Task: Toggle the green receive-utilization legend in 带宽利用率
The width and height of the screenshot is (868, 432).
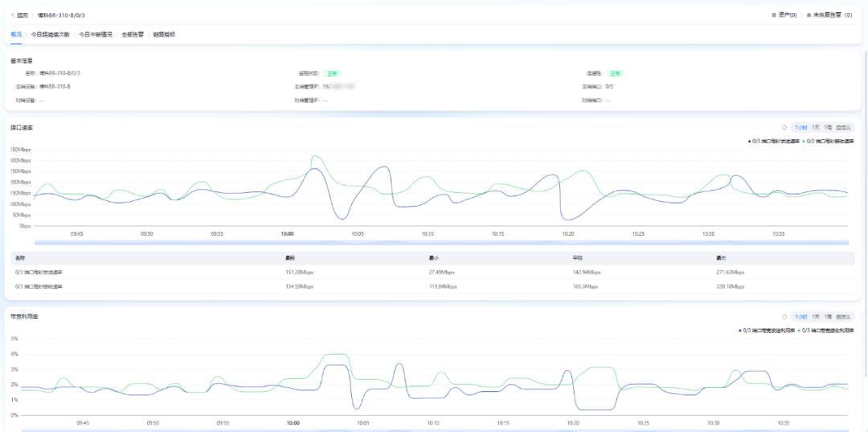Action: pyautogui.click(x=826, y=331)
